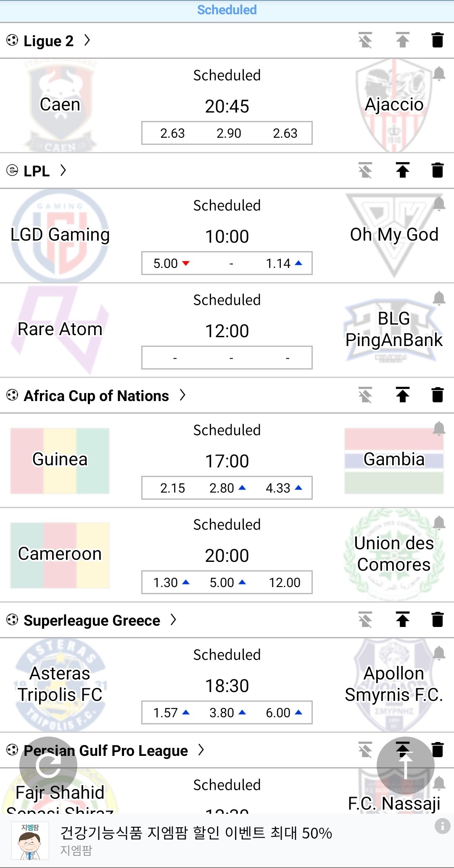Toggle bell for Rare Atom vs BLG match
This screenshot has height=868, width=454.
(x=439, y=299)
